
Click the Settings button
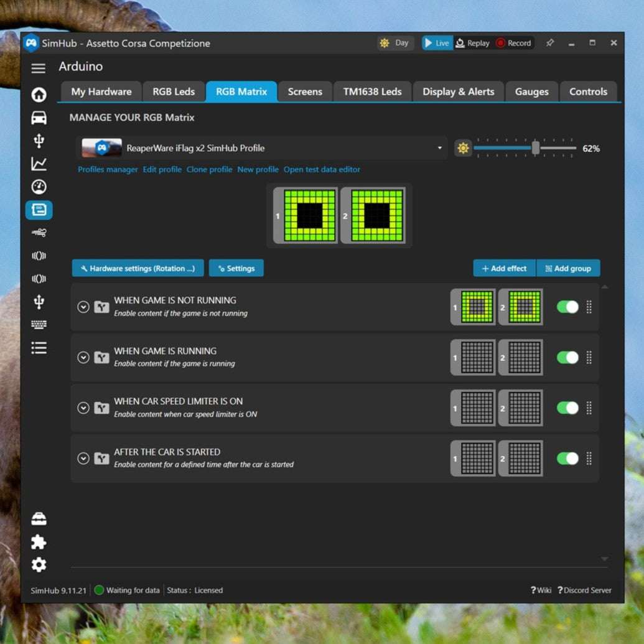point(236,268)
